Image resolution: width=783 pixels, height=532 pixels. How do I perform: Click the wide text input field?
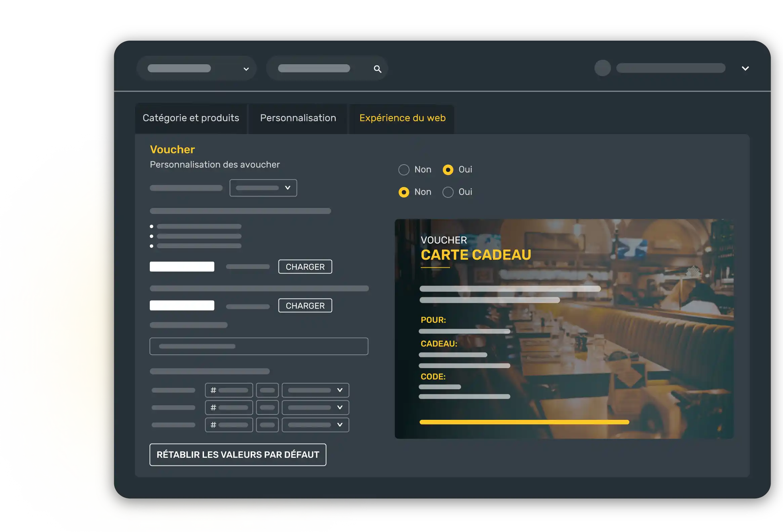tap(259, 347)
